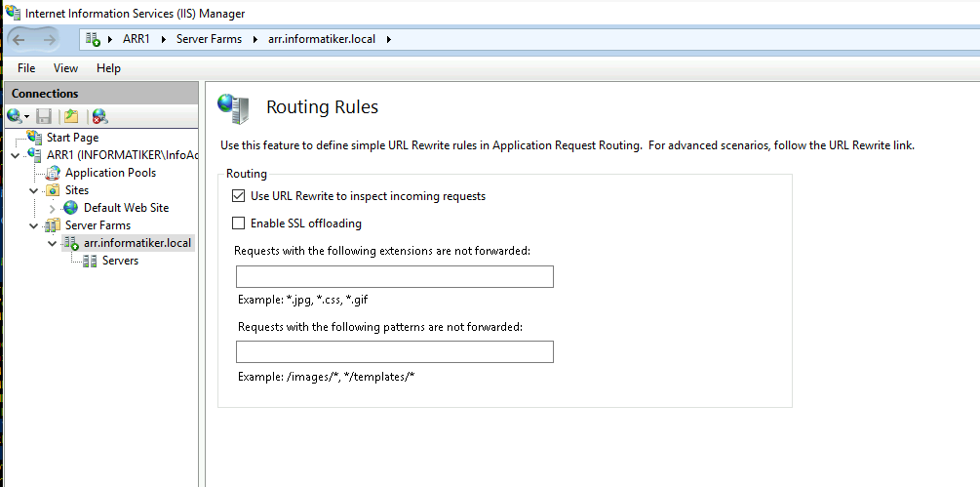Uncheck Use URL Rewrite to inspect requests
This screenshot has width=980, height=487.
(x=238, y=196)
